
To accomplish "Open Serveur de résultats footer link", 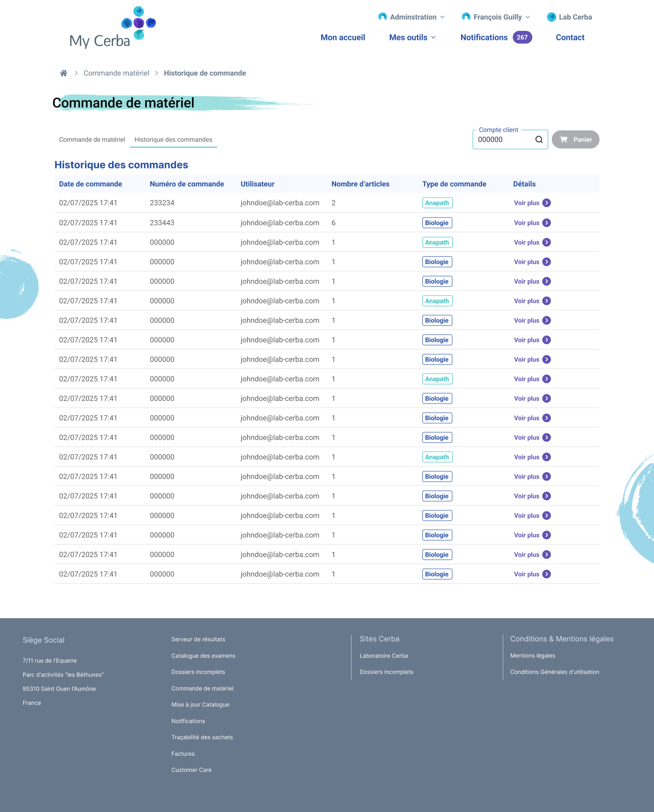I will pos(198,639).
